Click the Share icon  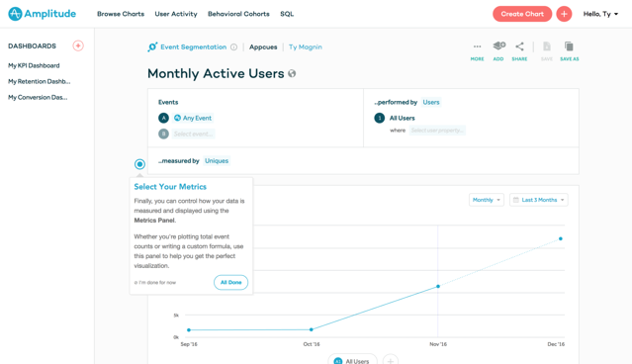click(x=519, y=46)
